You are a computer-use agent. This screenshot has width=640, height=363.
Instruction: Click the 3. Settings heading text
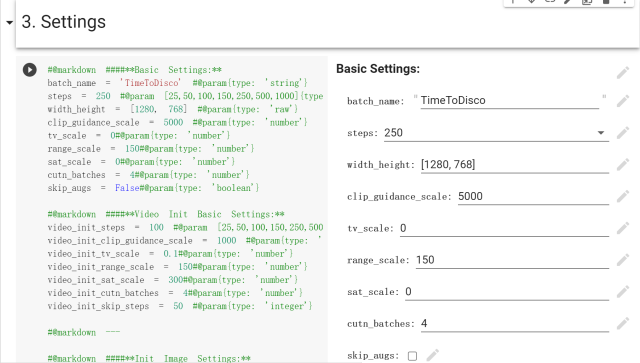click(64, 22)
